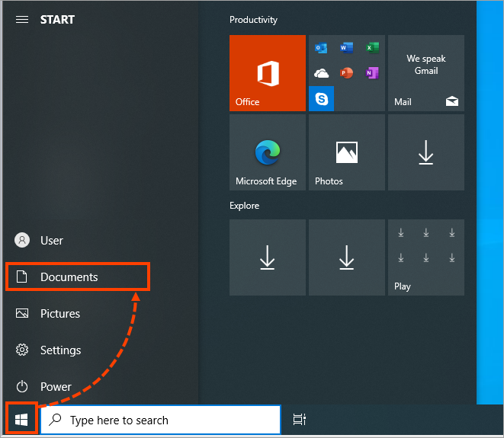Launch Word from the Office apps folder tile

coord(346,48)
